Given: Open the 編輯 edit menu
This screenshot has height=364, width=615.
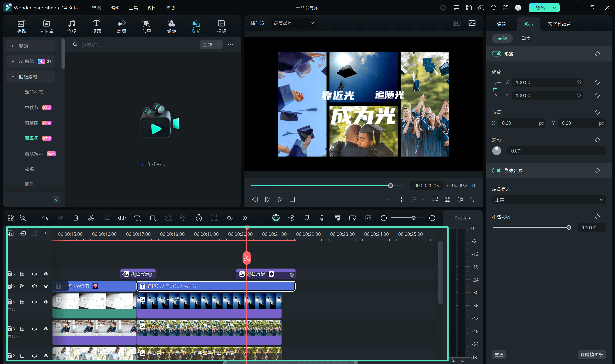Looking at the screenshot, I should [x=115, y=8].
